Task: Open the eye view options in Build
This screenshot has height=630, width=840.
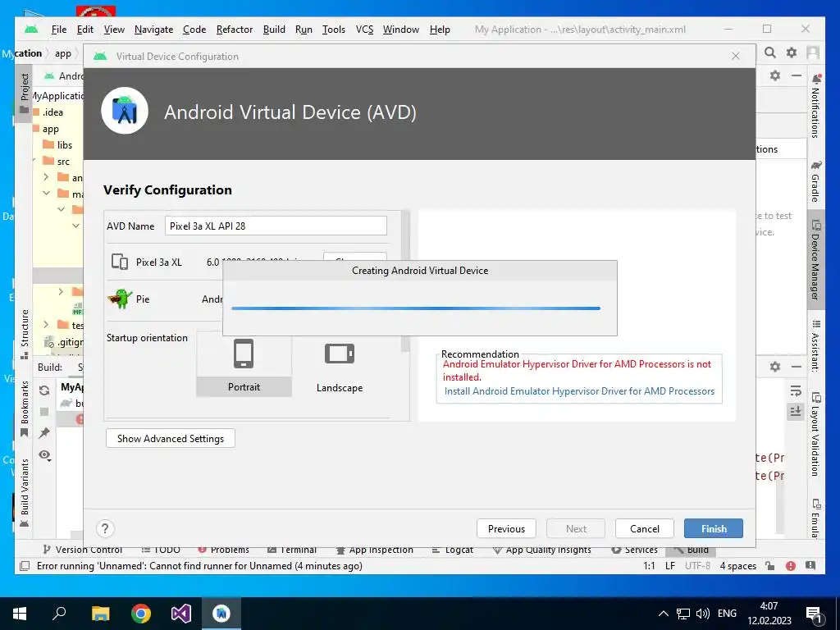Action: (x=44, y=455)
